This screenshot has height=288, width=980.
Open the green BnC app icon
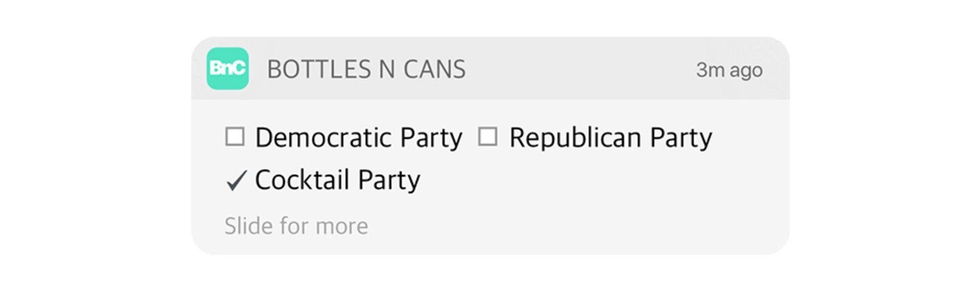[x=227, y=68]
